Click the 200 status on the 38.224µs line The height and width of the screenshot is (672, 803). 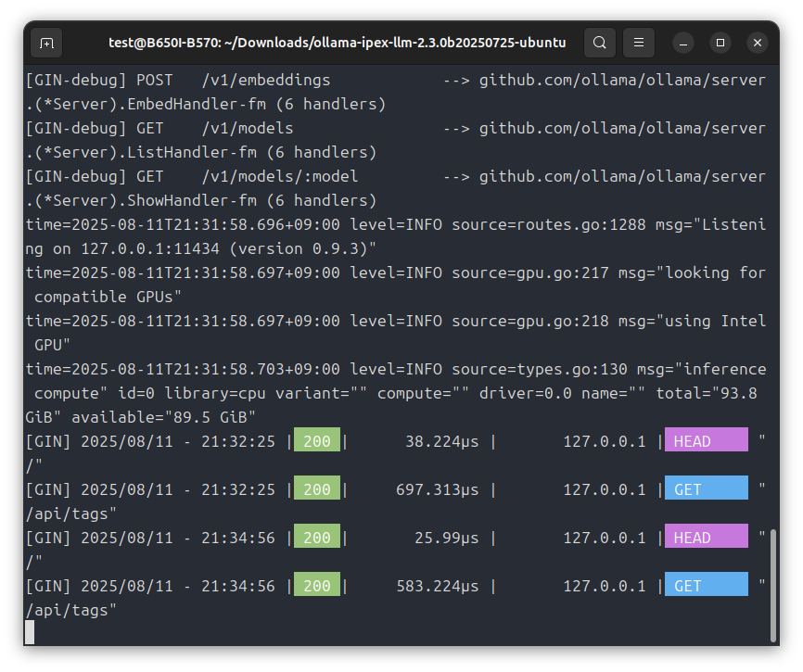317,440
